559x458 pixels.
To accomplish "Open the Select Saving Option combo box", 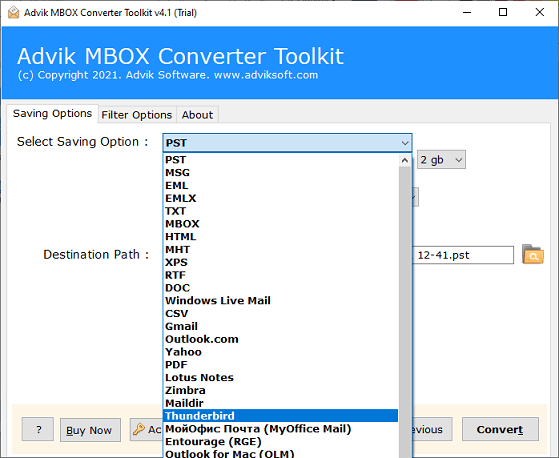I will (x=287, y=143).
